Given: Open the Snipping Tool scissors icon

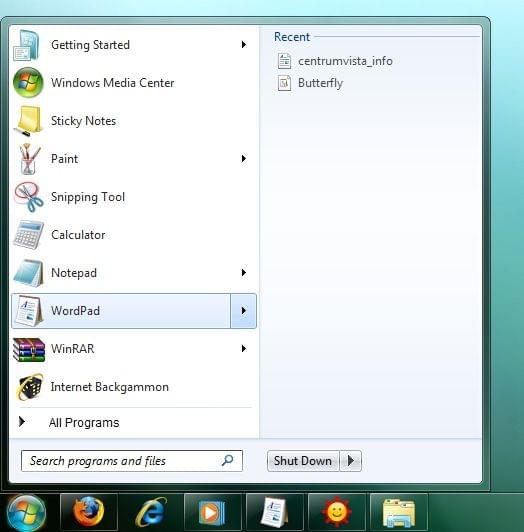Looking at the screenshot, I should point(29,197).
